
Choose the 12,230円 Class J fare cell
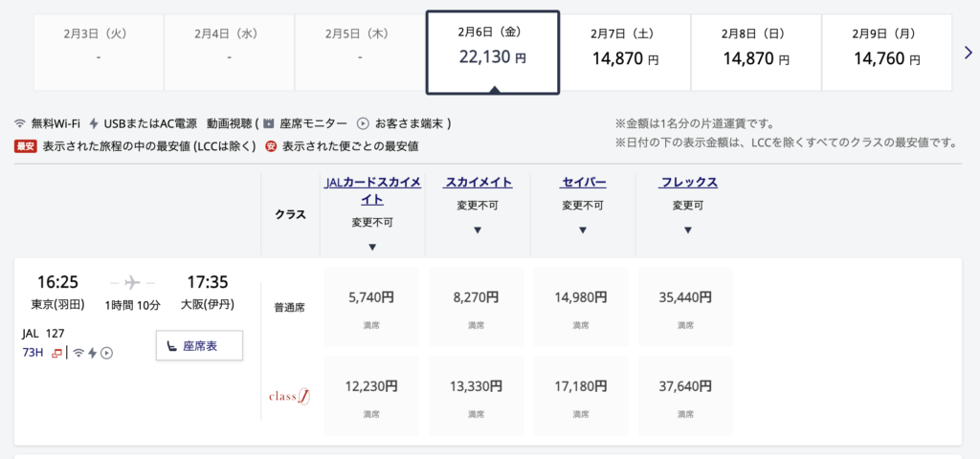pos(372,396)
